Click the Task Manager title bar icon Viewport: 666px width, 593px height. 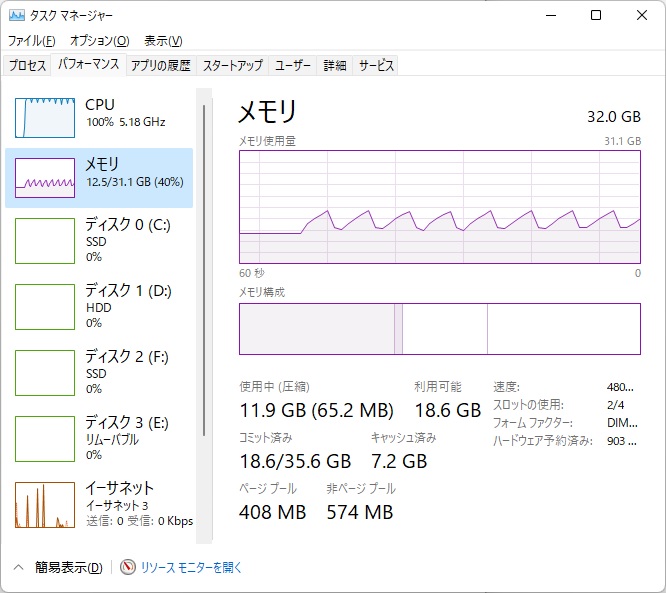click(x=16, y=16)
